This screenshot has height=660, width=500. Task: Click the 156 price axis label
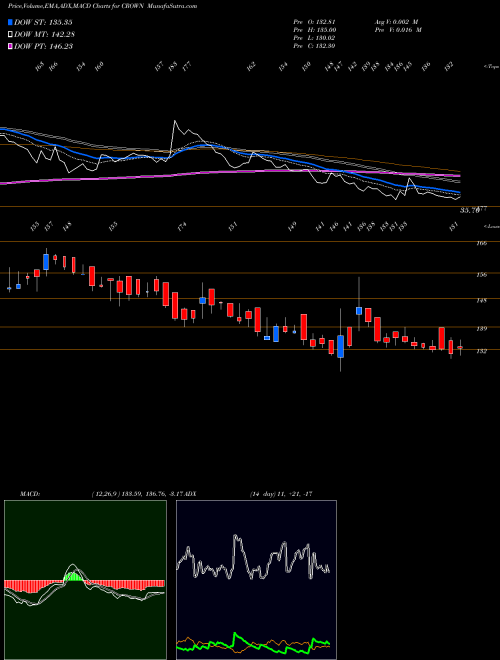coord(482,274)
